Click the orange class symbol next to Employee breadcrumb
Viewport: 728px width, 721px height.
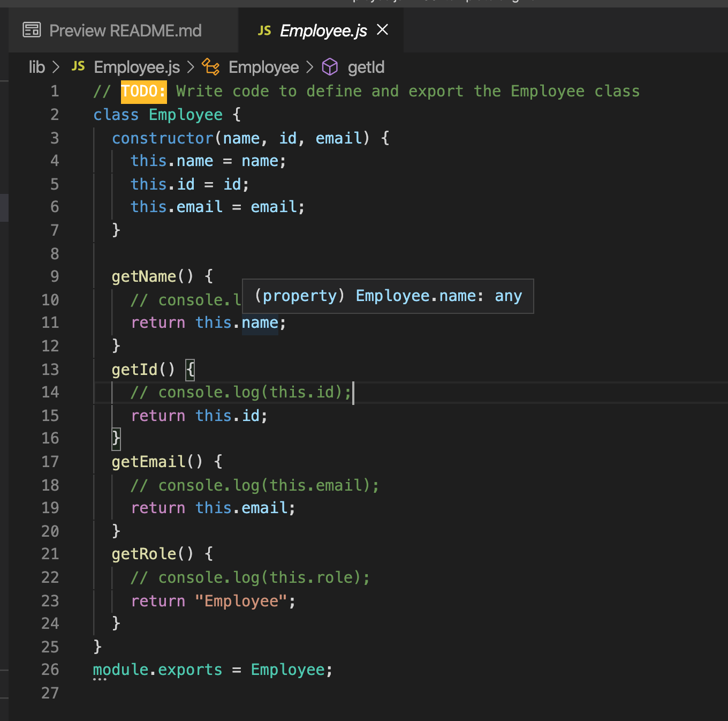211,67
